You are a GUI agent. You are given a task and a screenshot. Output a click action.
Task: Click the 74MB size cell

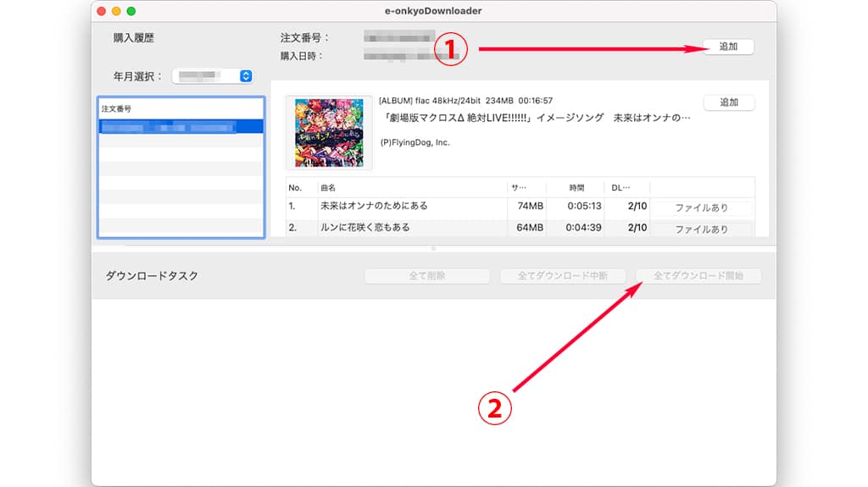[x=530, y=206]
